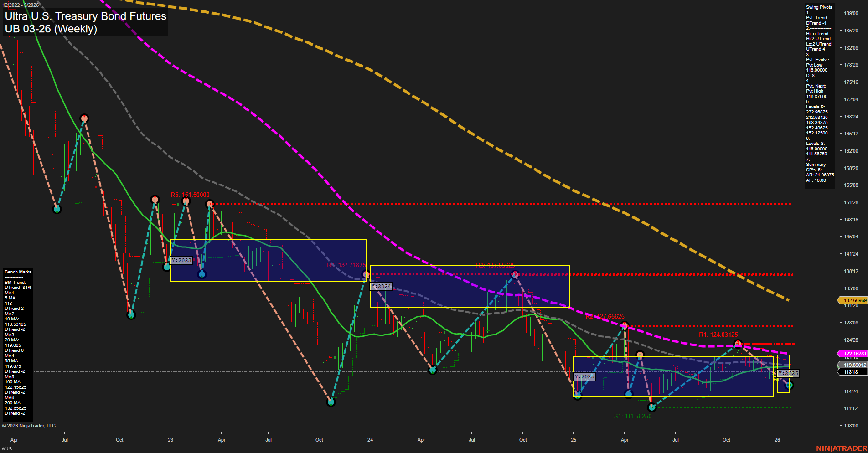This screenshot has height=453, width=868.
Task: Collapse the Bench Marks panel
Action: tap(17, 272)
